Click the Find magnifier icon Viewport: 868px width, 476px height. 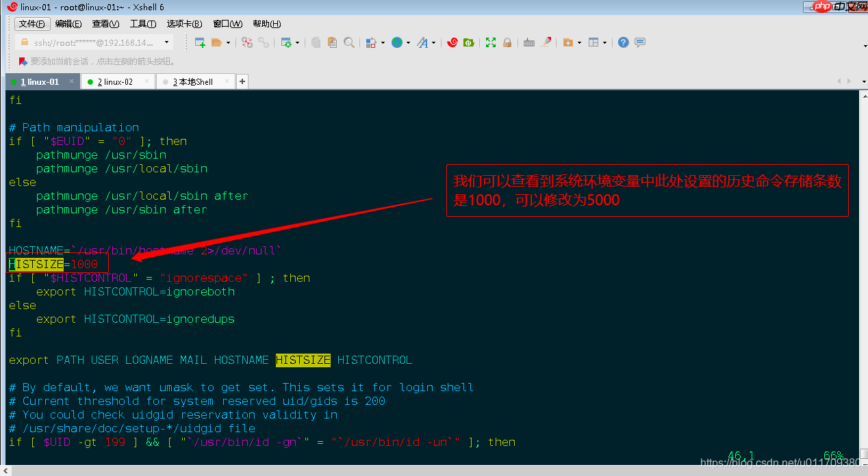(349, 42)
